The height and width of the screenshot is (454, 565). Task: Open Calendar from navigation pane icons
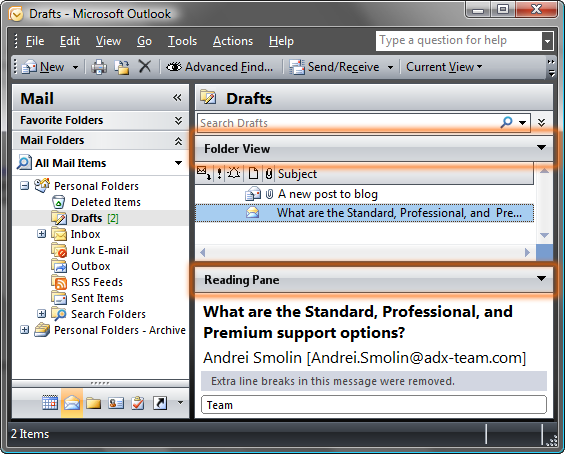[x=50, y=403]
